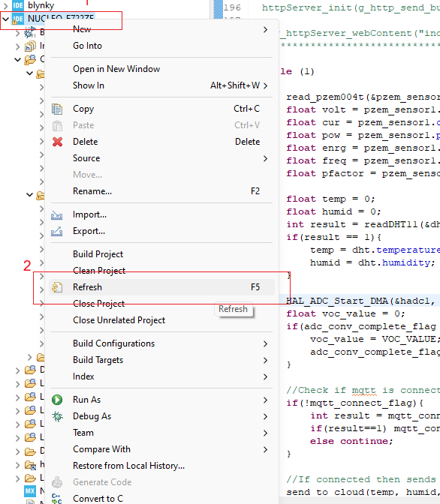Click the 'float humid = 0;' line

(333, 211)
